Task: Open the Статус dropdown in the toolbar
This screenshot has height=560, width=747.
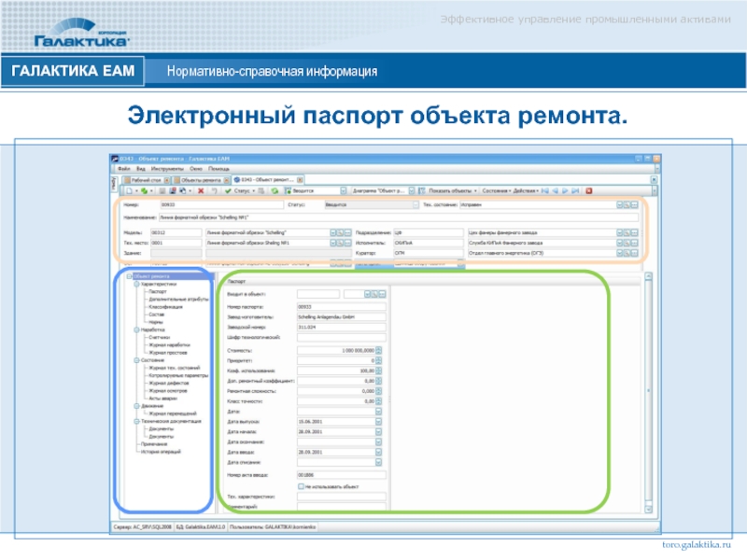Action: click(252, 190)
